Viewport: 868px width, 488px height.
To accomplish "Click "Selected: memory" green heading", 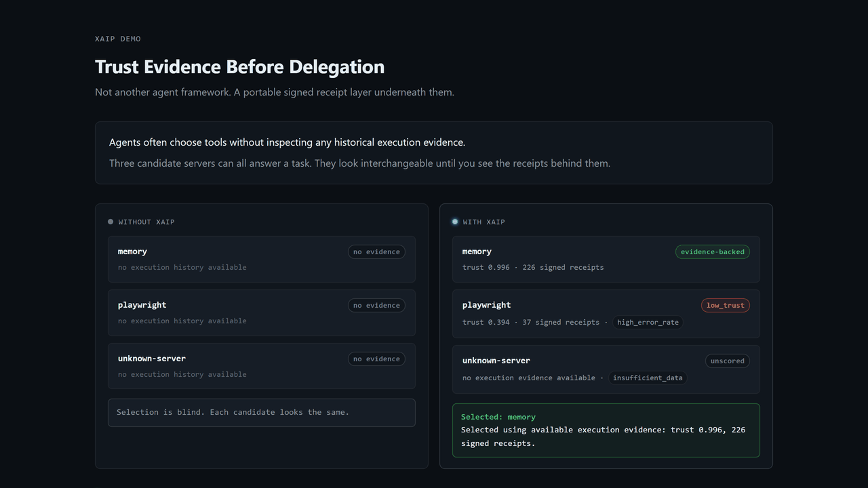I will [x=498, y=418].
